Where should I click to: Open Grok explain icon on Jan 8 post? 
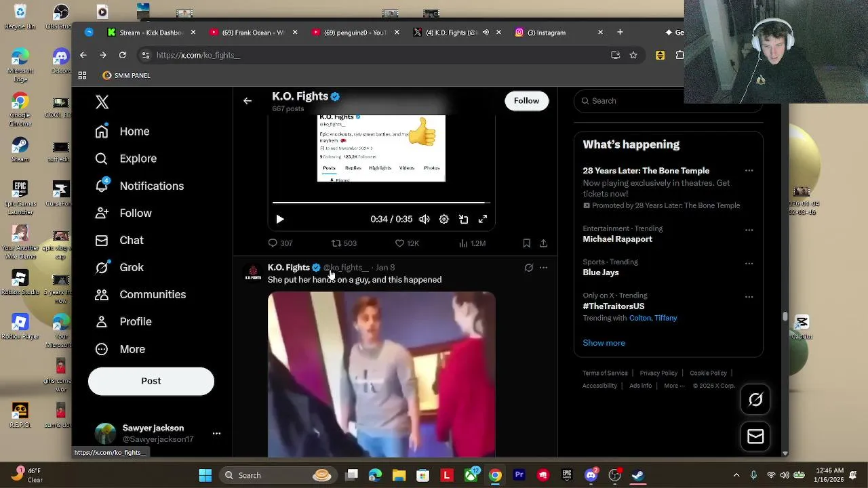click(x=529, y=268)
